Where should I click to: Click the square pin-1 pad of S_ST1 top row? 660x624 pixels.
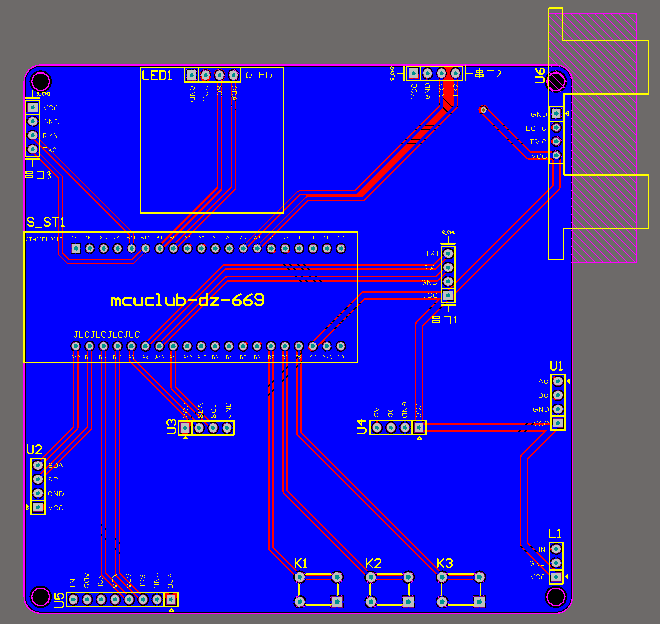(76, 249)
